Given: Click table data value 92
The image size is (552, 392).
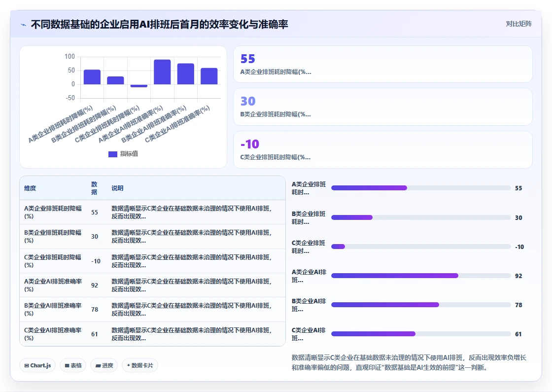Looking at the screenshot, I should pos(94,285).
